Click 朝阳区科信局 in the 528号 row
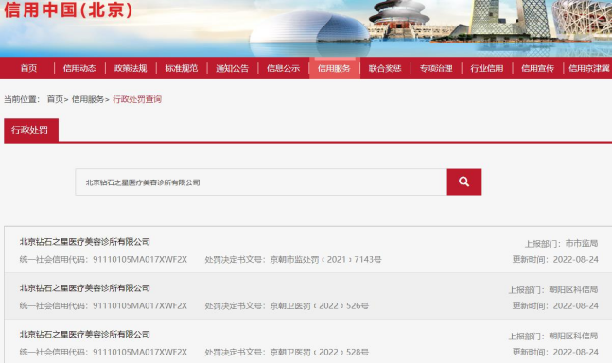612x364 pixels. tap(573, 336)
